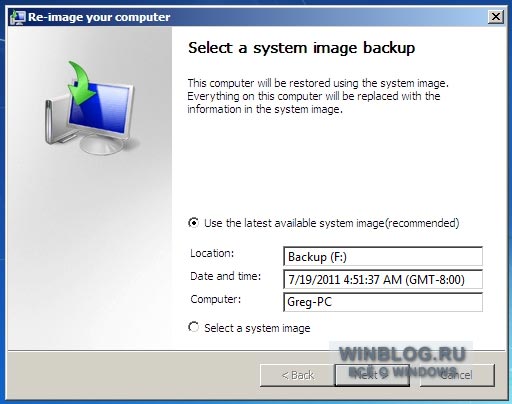Close the Re-image your computer dialog

point(496,16)
